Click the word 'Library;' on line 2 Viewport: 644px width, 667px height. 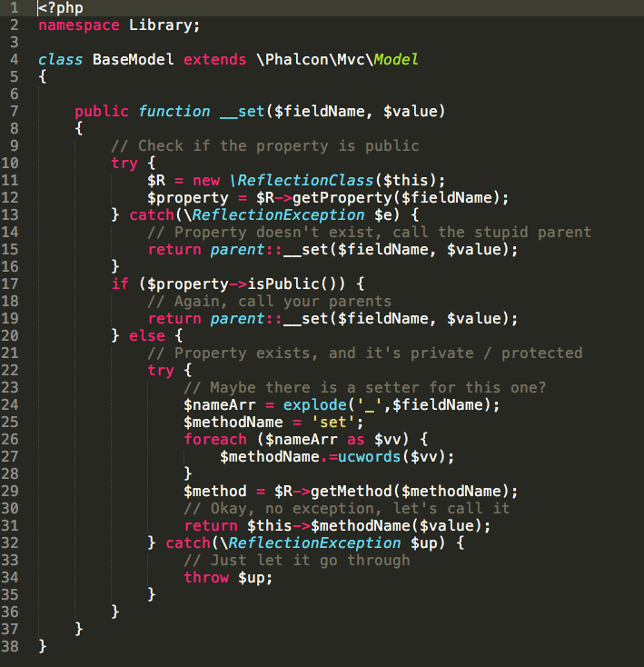164,25
